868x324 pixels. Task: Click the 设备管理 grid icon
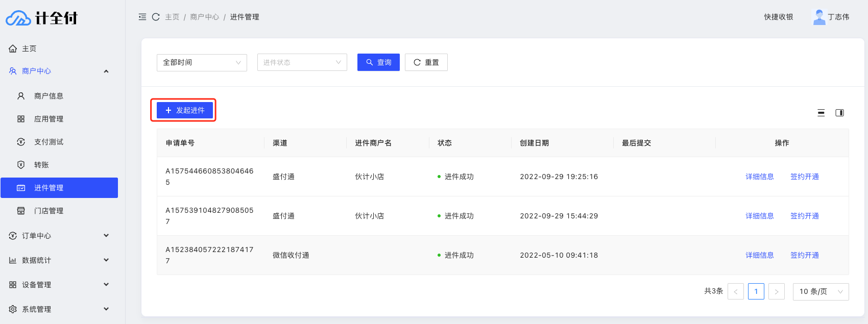(13, 285)
